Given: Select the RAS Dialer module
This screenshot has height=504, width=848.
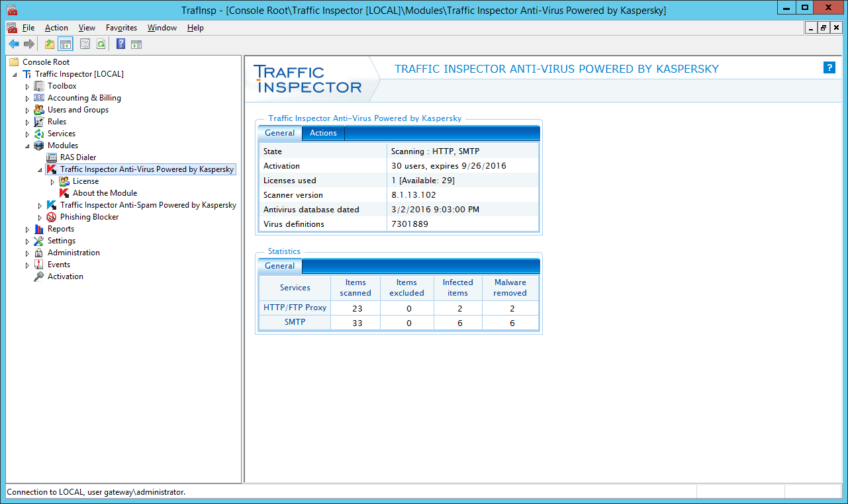Looking at the screenshot, I should pos(77,157).
